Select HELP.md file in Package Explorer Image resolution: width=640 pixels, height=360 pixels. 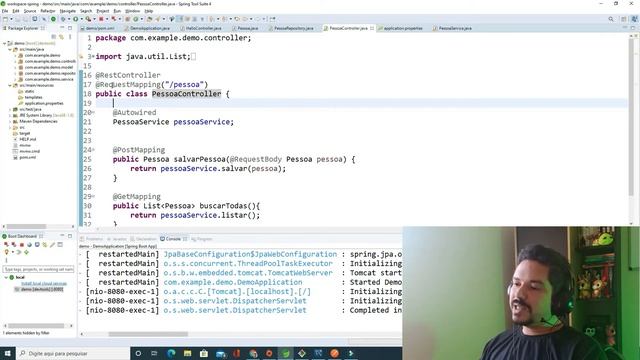click(24, 139)
